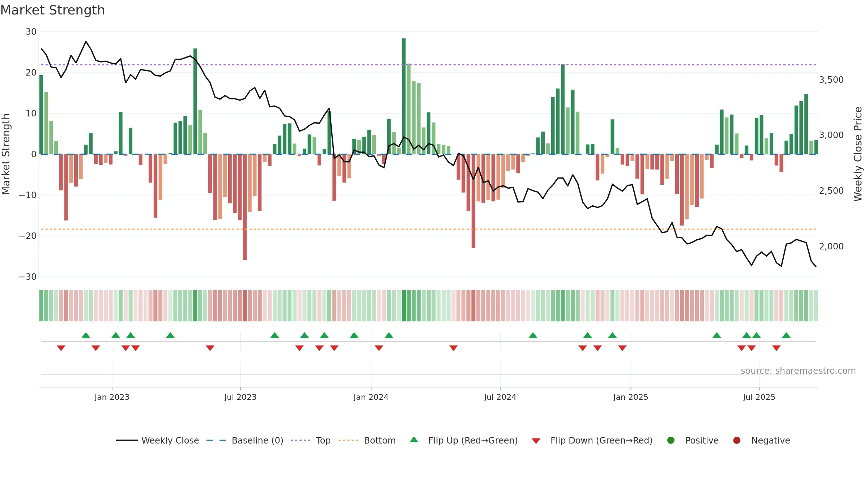This screenshot has width=868, height=488.
Task: Click the black Weekly Close legend line sample
Action: point(127,440)
